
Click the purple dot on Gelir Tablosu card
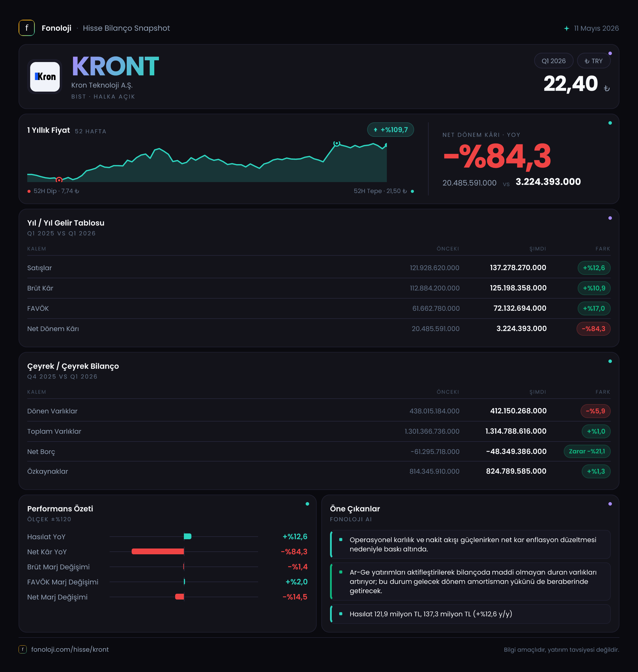[x=610, y=218]
